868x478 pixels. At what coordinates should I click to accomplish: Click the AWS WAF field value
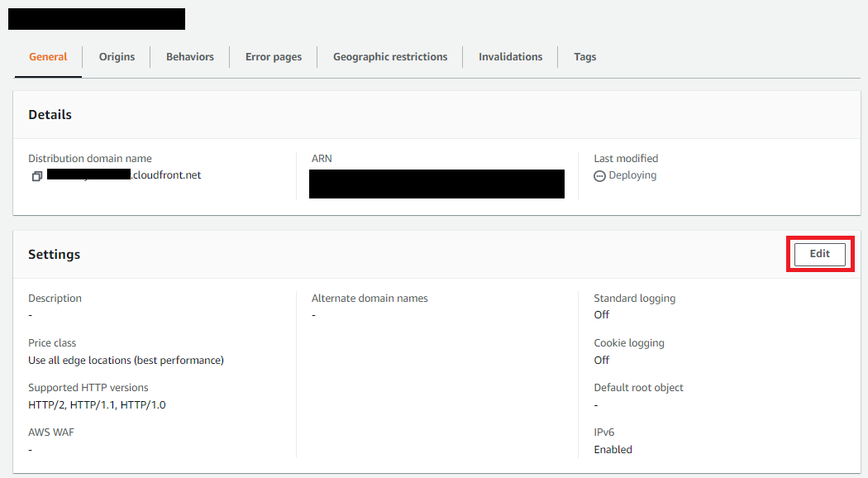click(30, 449)
